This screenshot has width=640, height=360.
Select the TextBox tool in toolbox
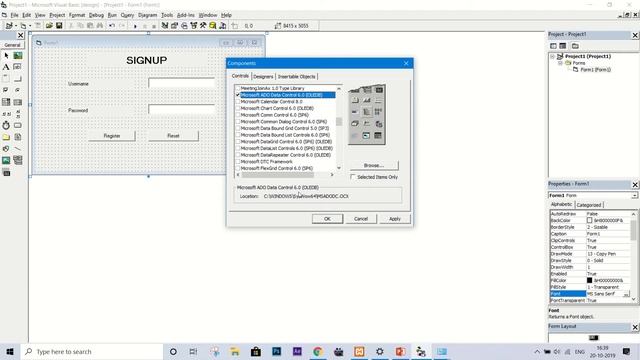pos(18,67)
